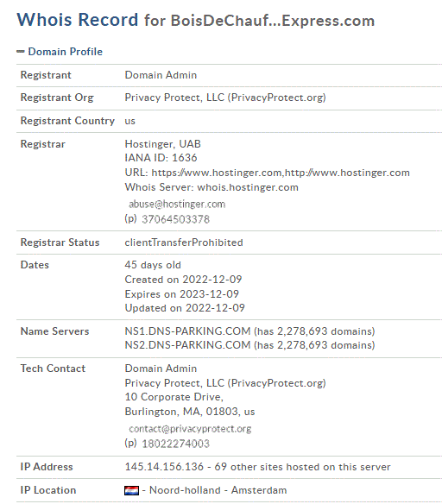The width and height of the screenshot is (442, 504).
Task: Click the Created on 2022-12-09 date
Action: 183,280
